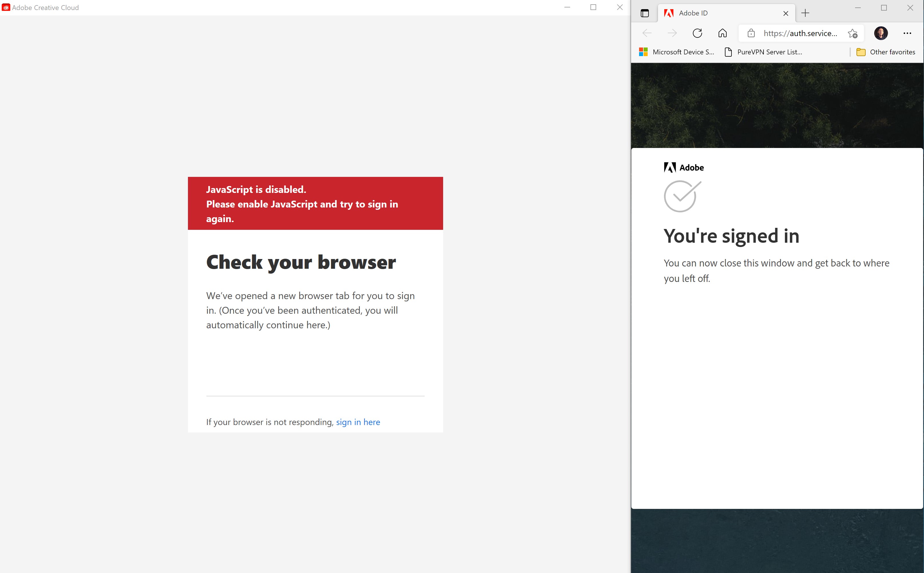Image resolution: width=924 pixels, height=573 pixels.
Task: Click the browser refresh icon
Action: 697,33
